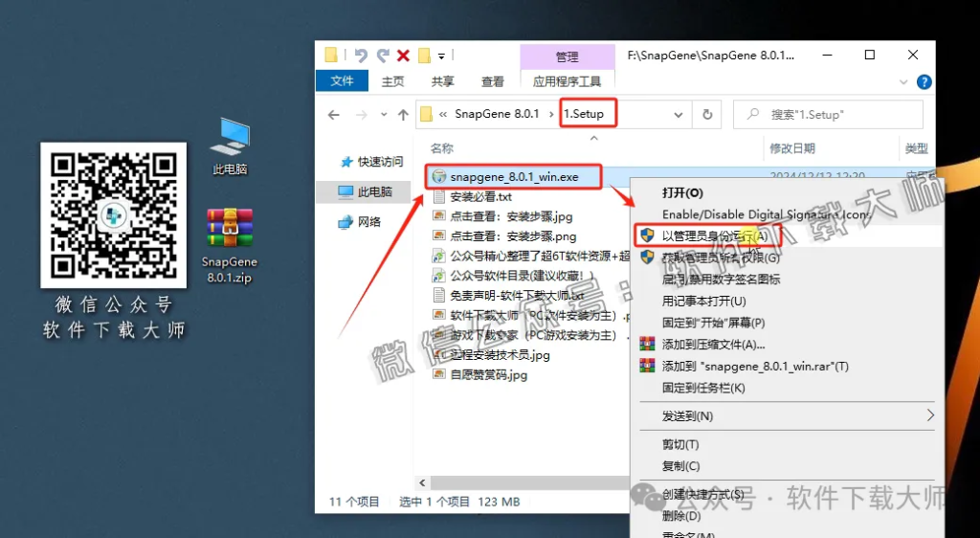Viewport: 980px width, 538px height.
Task: Click WinRAR icon beside 添加到压缩文件(A)
Action: [x=647, y=345]
